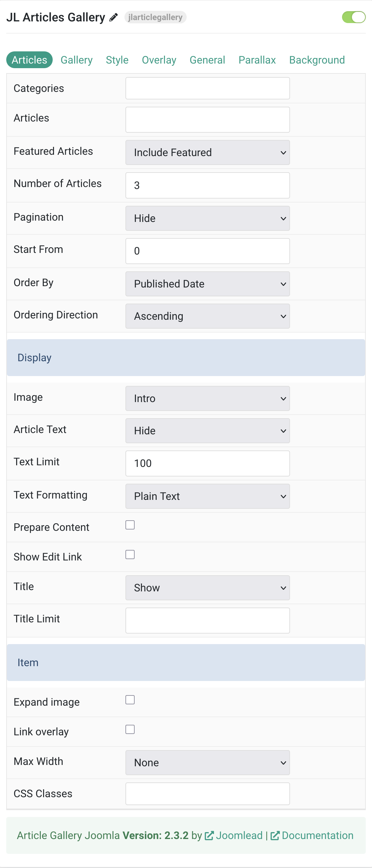Click the Documentation external link icon
Image resolution: width=372 pixels, height=868 pixels.
[x=275, y=836]
